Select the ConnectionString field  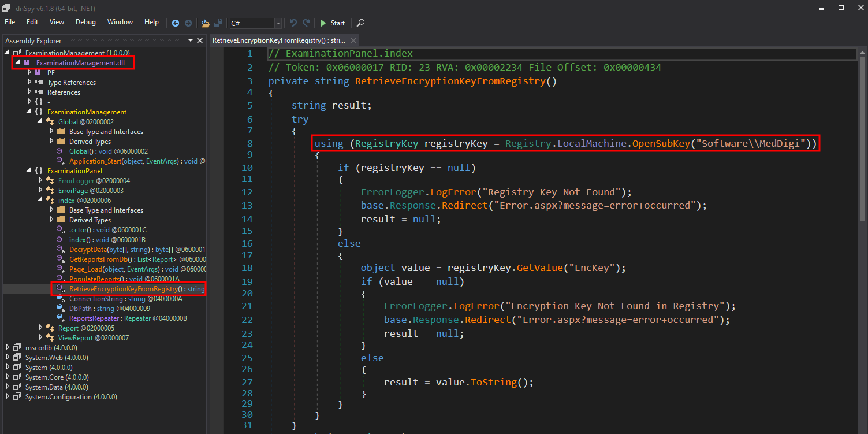click(x=126, y=299)
